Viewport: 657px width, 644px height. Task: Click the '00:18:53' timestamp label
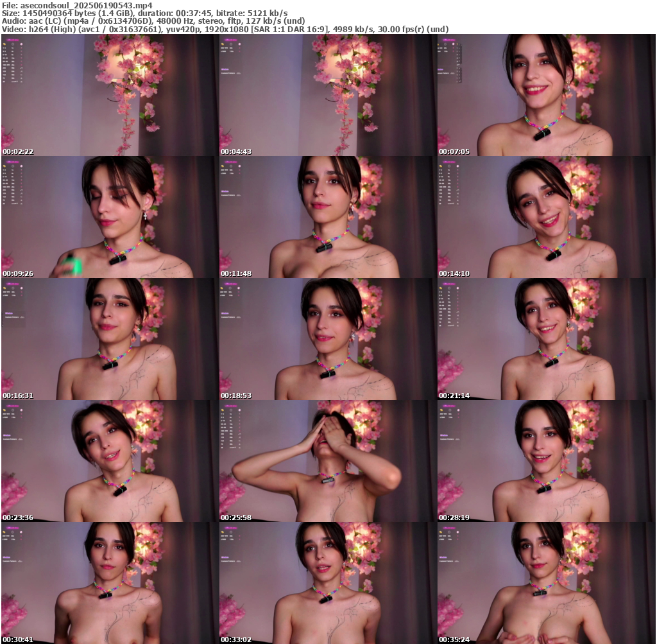tap(236, 396)
